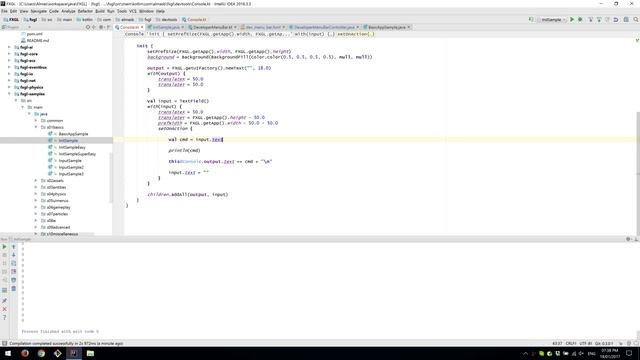The width and height of the screenshot is (640, 360).
Task: Collapse the s01basics package
Action: click(36, 127)
